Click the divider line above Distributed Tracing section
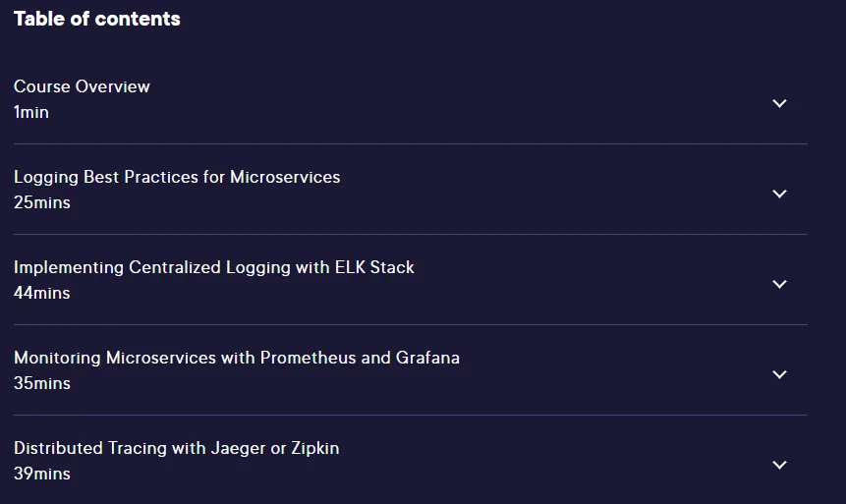The height and width of the screenshot is (504, 846). click(411, 415)
